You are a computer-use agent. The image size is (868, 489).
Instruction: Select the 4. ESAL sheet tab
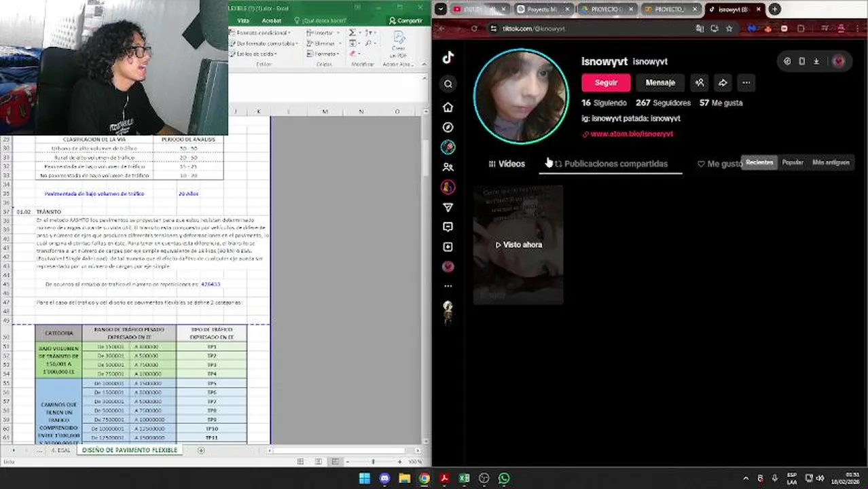click(60, 450)
